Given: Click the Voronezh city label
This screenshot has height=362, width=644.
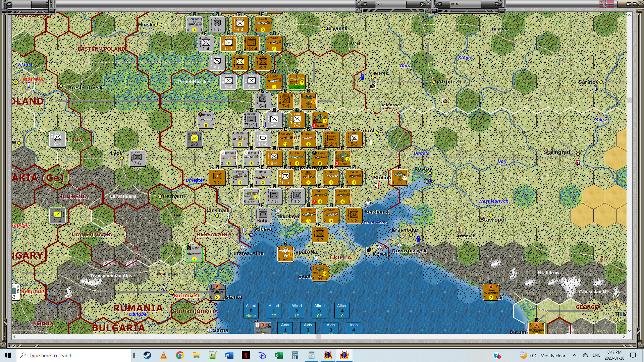Looking at the screenshot, I should pos(448,82).
